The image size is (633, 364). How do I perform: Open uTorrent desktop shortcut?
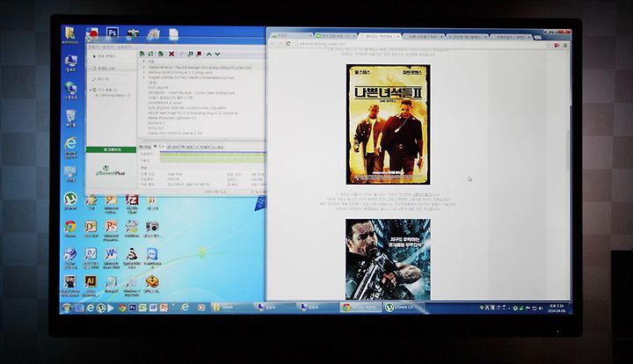(70, 200)
